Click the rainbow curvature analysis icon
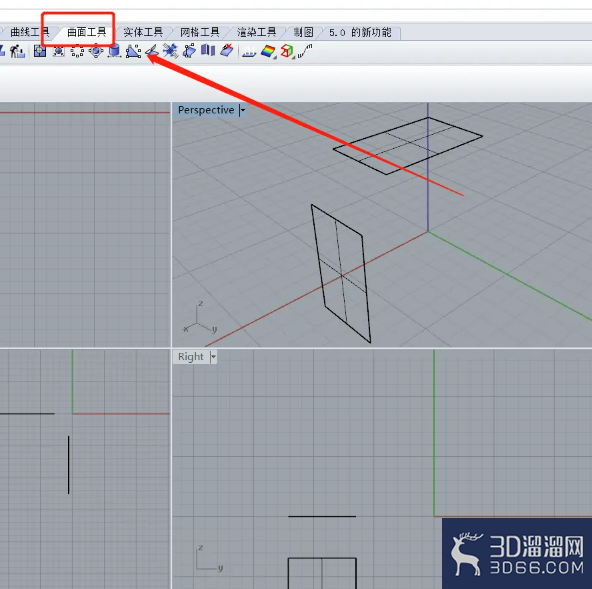The image size is (592, 589). coord(268,51)
